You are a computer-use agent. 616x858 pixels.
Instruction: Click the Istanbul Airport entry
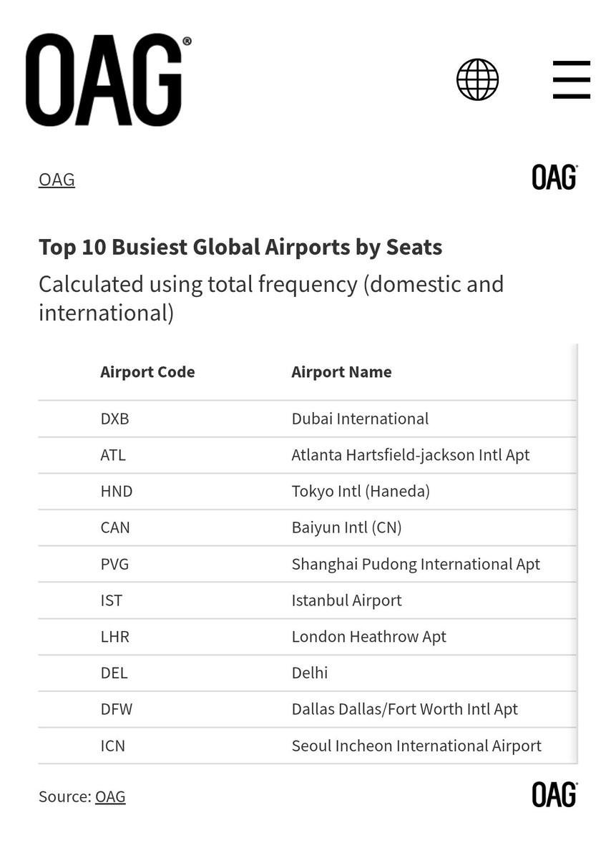[346, 601]
